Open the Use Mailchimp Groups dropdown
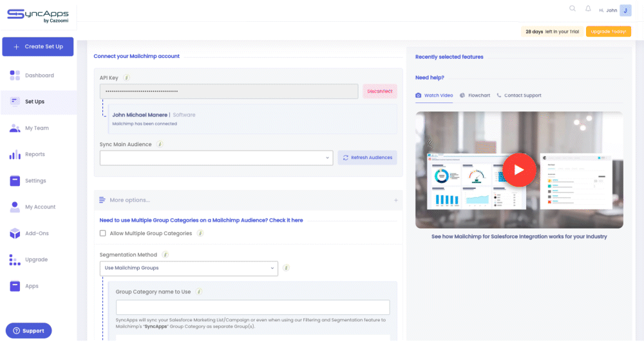644x349 pixels. tap(189, 268)
